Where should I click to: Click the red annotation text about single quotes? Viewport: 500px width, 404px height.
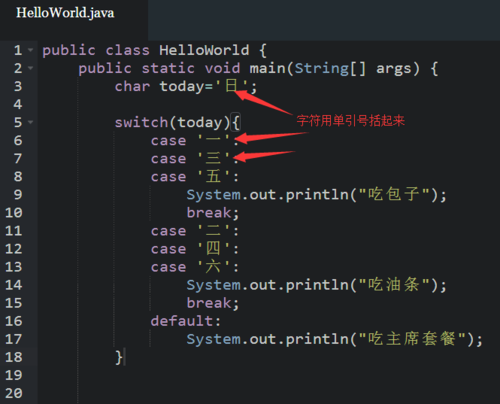pos(350,121)
